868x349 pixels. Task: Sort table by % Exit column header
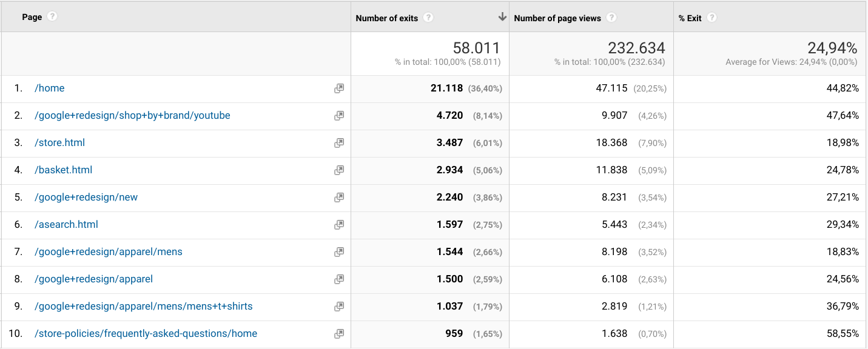(x=690, y=18)
